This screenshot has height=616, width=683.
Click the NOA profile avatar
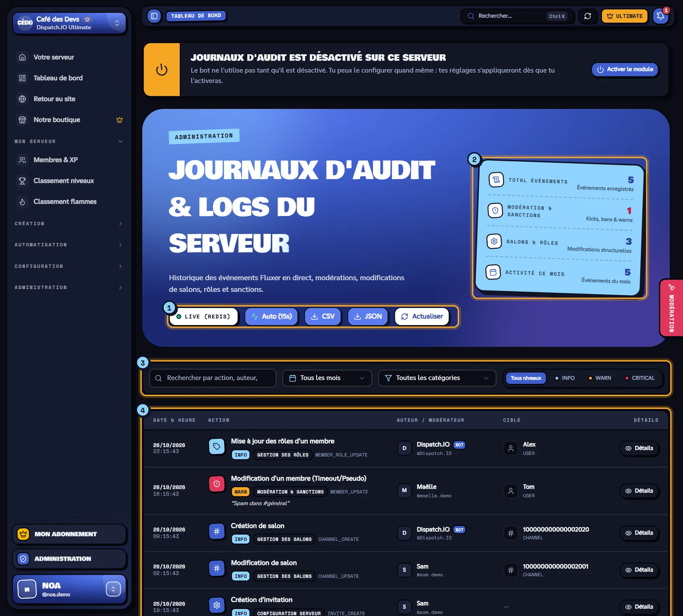(x=27, y=590)
